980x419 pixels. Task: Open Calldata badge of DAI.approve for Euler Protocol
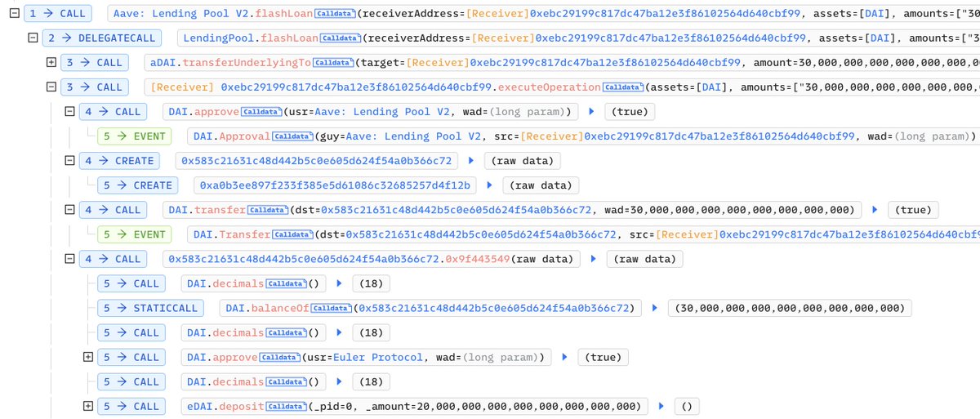[279, 357]
